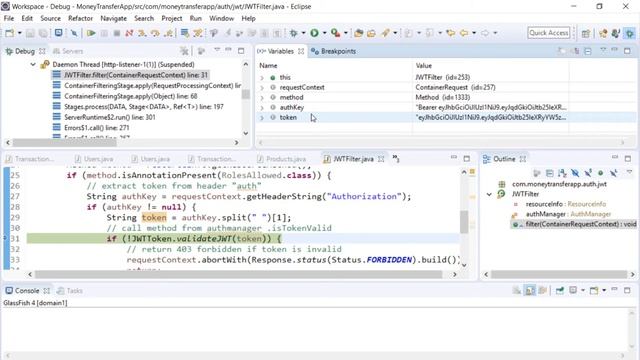Click the Step Into toolbar icon
The width and height of the screenshot is (640, 360).
point(142,33)
